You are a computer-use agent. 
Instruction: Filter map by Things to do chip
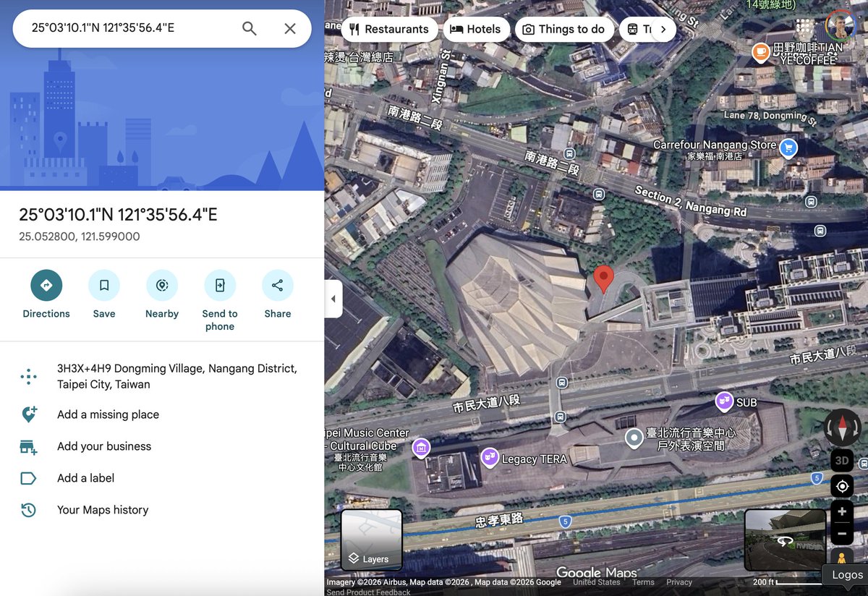click(564, 29)
